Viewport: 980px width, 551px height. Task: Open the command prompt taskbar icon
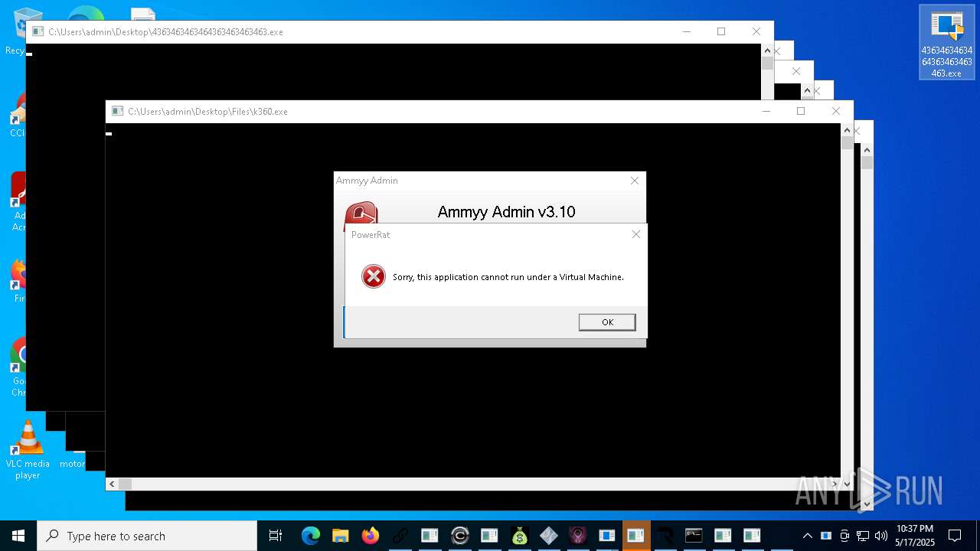694,536
